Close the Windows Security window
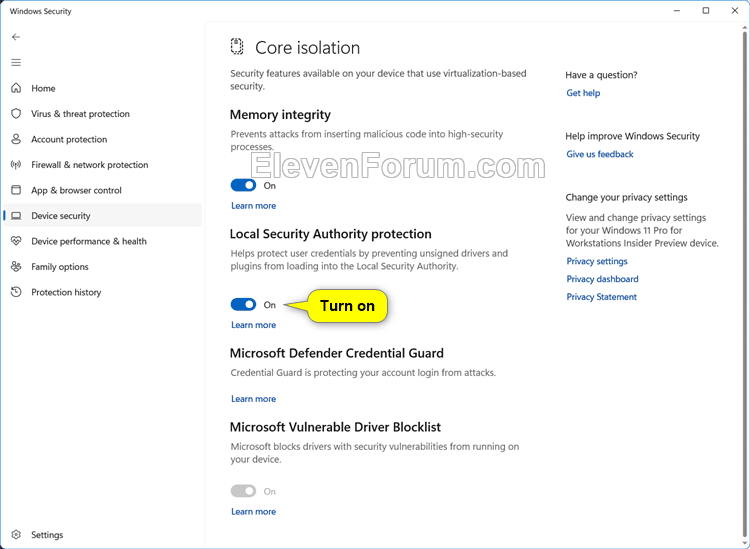The width and height of the screenshot is (750, 549). [735, 11]
